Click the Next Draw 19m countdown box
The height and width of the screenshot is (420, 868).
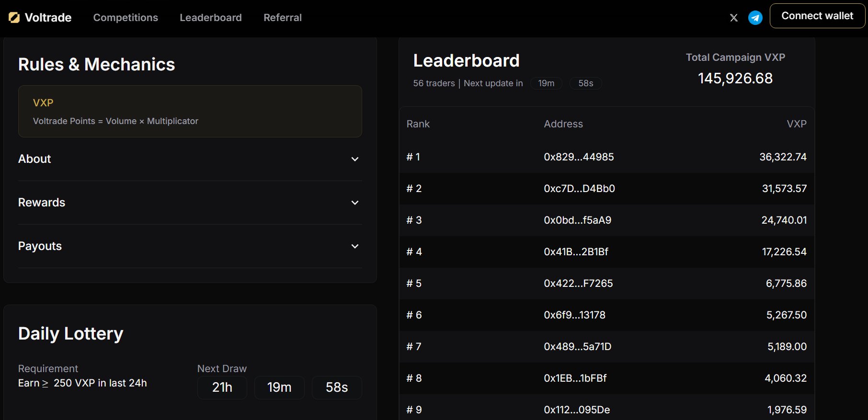pos(279,387)
